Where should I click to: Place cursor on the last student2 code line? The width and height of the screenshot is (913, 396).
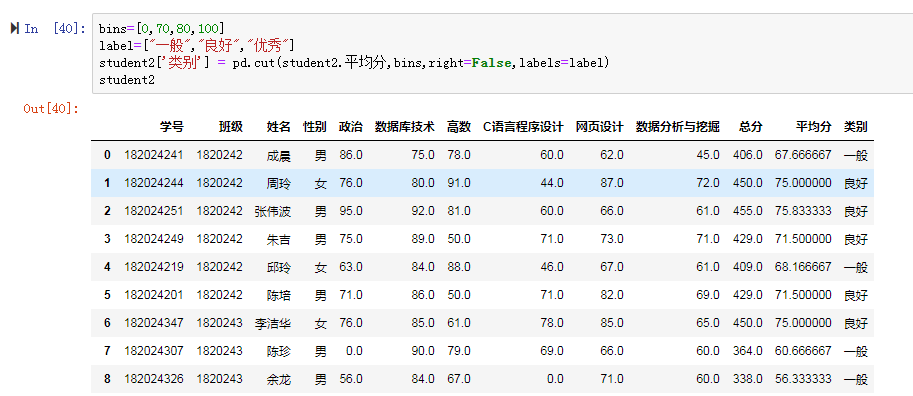point(127,80)
